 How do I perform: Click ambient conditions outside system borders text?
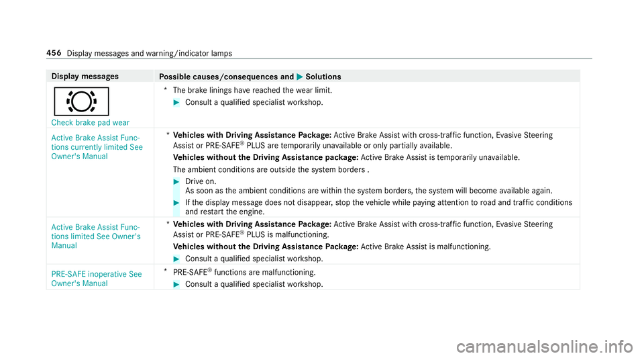[271, 170]
